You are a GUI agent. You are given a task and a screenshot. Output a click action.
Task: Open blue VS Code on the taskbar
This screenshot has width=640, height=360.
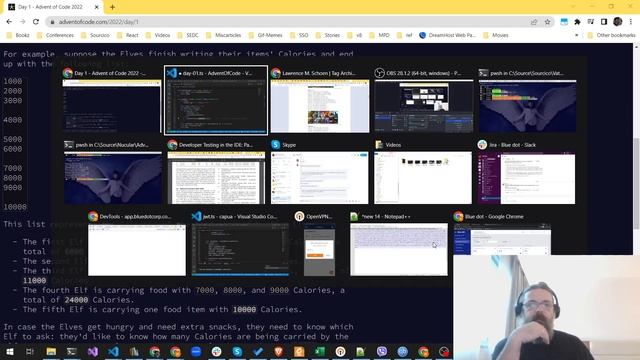click(113, 351)
